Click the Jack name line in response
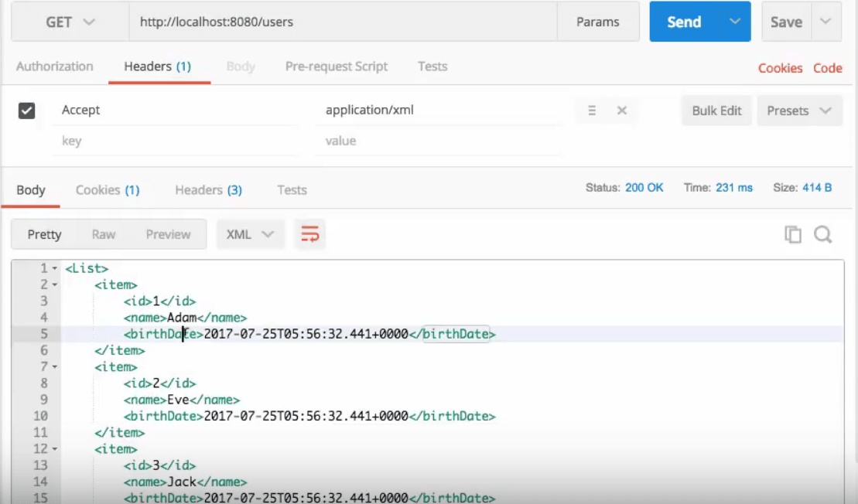The height and width of the screenshot is (504, 858). click(x=185, y=482)
